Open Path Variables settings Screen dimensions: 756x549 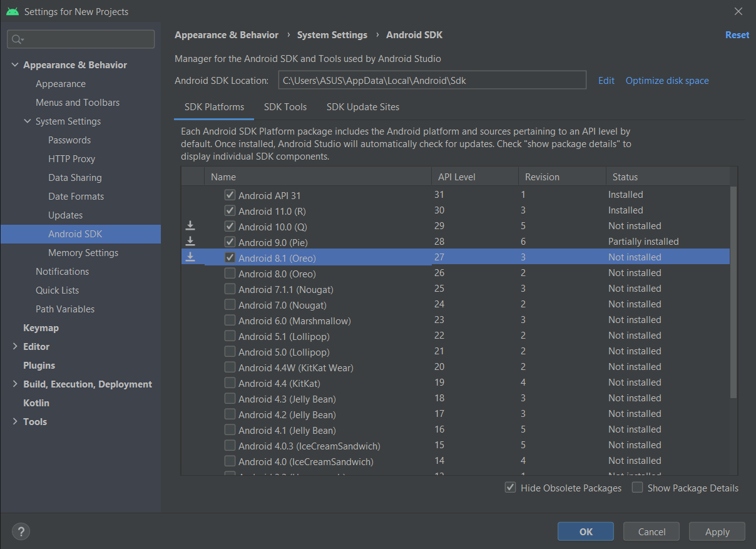[x=65, y=309]
